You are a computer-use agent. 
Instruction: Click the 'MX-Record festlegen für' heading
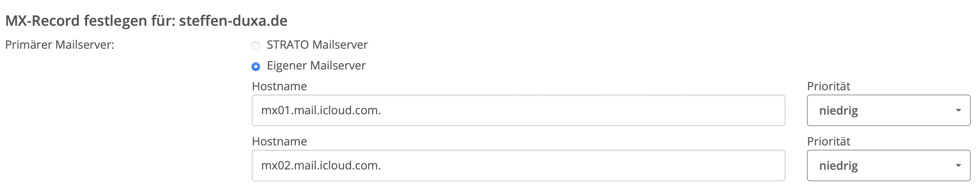click(90, 20)
